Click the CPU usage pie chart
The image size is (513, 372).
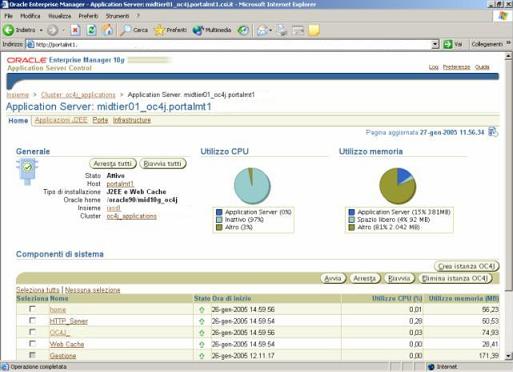(252, 186)
